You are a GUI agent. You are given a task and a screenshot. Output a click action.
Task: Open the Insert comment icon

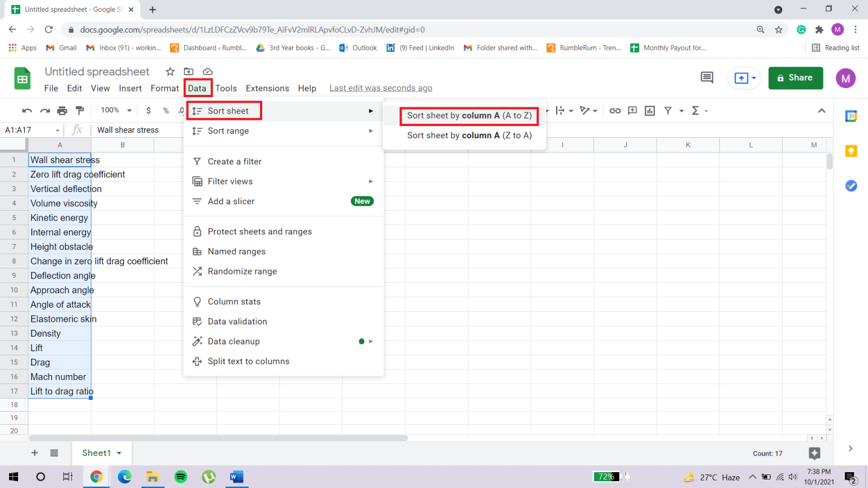point(632,110)
